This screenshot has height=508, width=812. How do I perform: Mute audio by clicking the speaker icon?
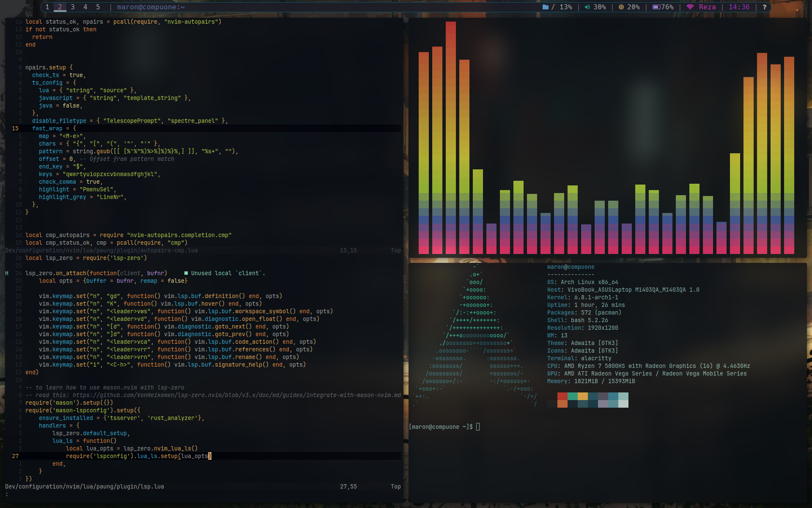pos(587,7)
